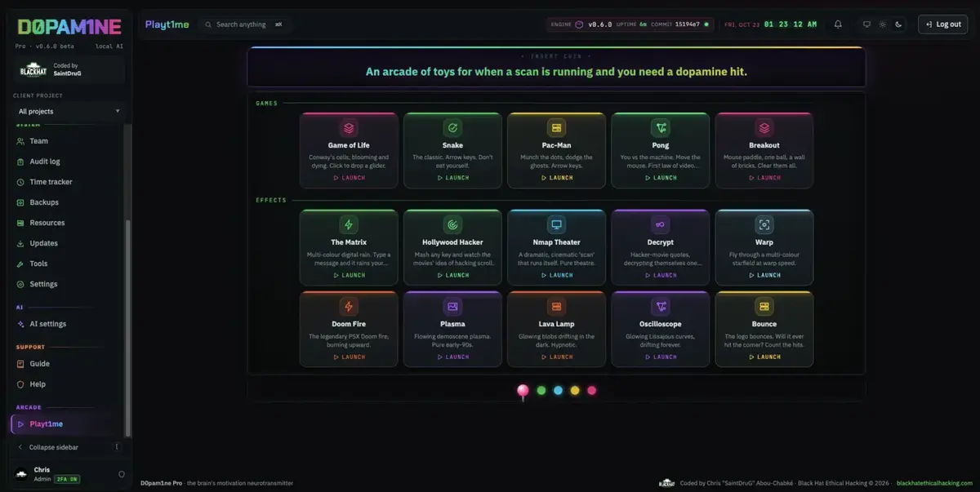Switch to system theme monitor icon
980x492 pixels.
click(x=867, y=24)
